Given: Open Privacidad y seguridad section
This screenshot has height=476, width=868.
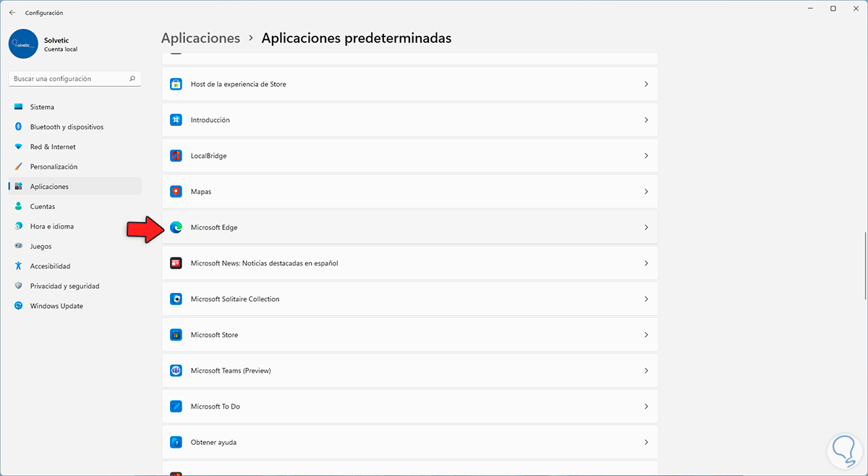Looking at the screenshot, I should 64,286.
